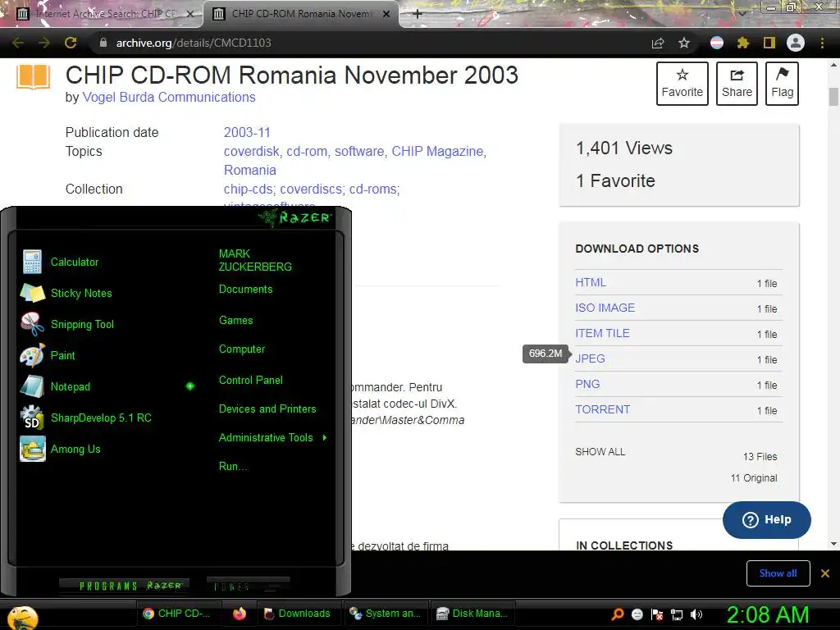The image size is (840, 630).
Task: Open Devices and Printers entry
Action: 267,409
